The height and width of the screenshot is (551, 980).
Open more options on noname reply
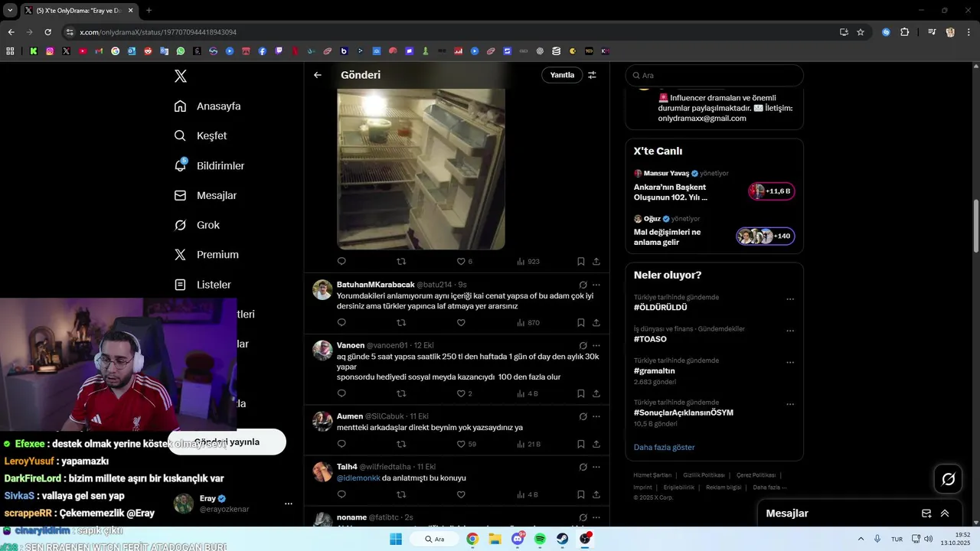tap(596, 517)
